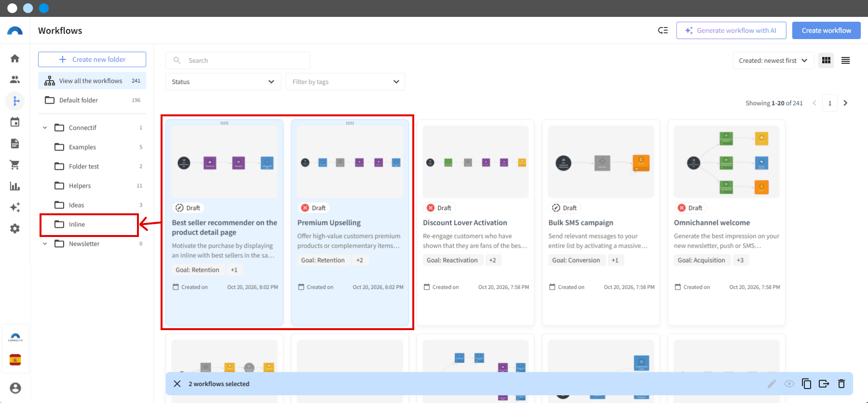This screenshot has height=403, width=868.
Task: Open the settings gear in sidebar
Action: coord(15,228)
